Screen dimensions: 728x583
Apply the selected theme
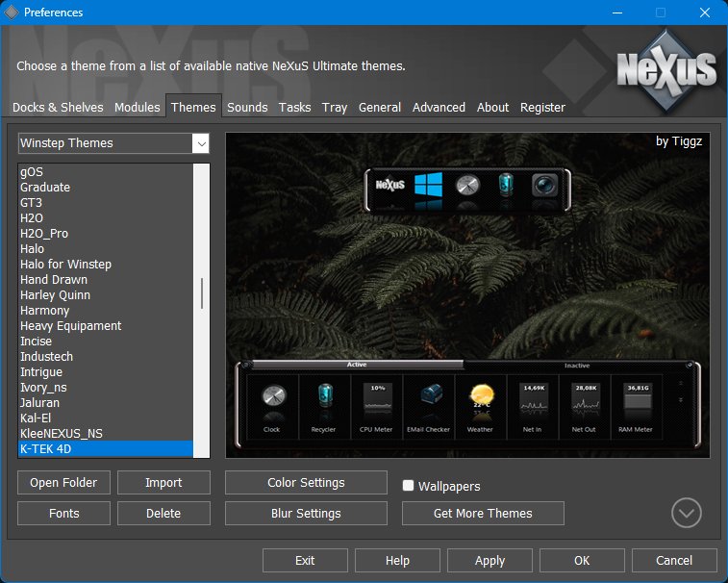[x=490, y=560]
